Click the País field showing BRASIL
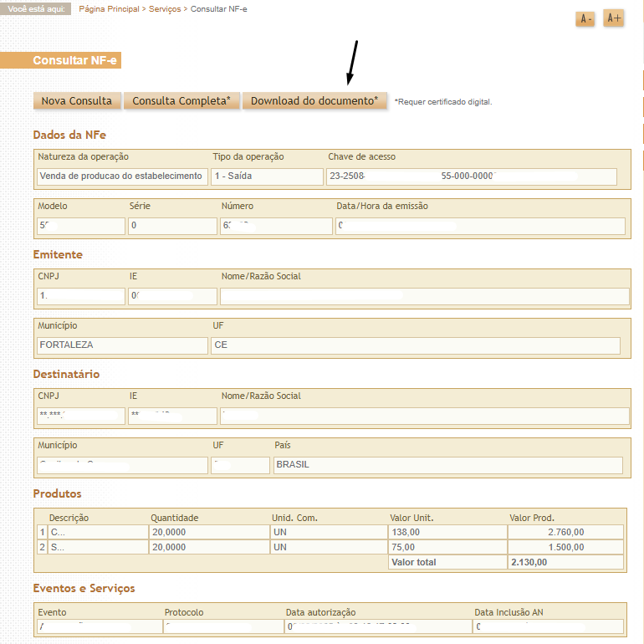The width and height of the screenshot is (644, 644). [447, 465]
